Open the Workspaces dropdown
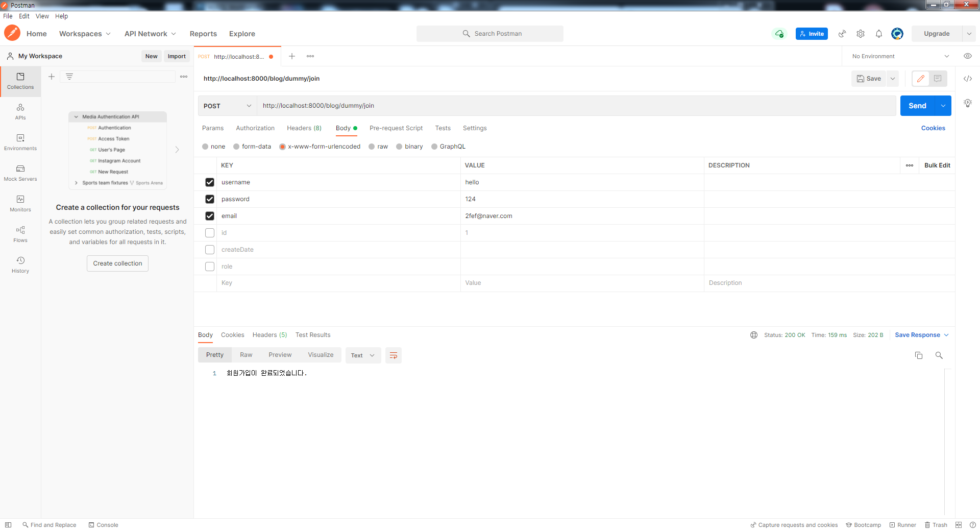This screenshot has width=980, height=531. (85, 34)
